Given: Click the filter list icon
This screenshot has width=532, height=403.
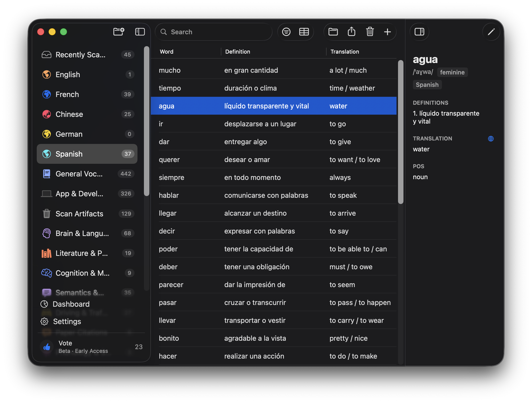Looking at the screenshot, I should [x=286, y=32].
